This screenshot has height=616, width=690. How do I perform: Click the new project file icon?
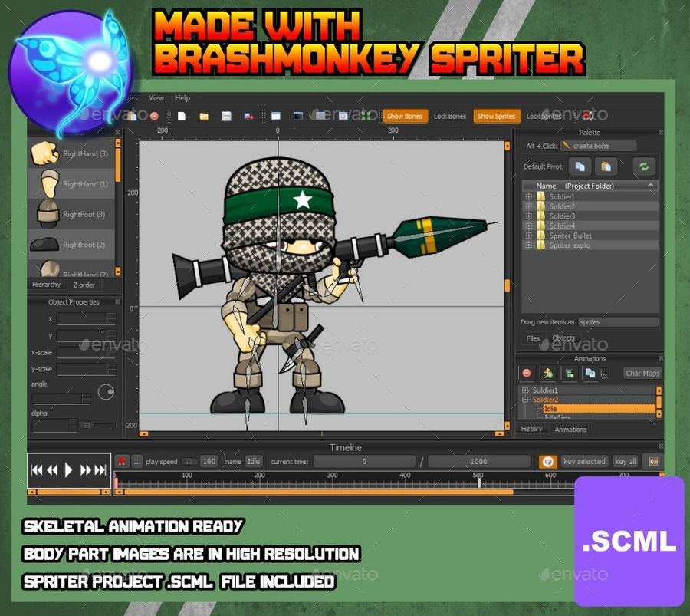pos(181,117)
